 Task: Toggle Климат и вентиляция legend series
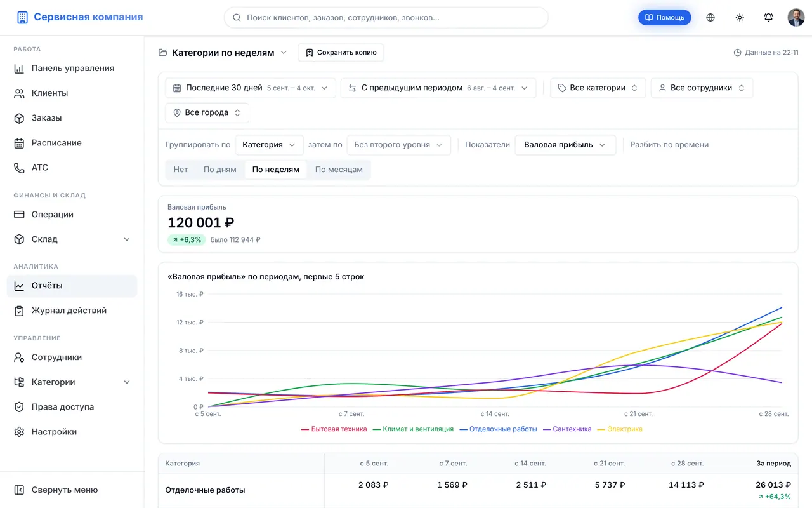coord(414,429)
